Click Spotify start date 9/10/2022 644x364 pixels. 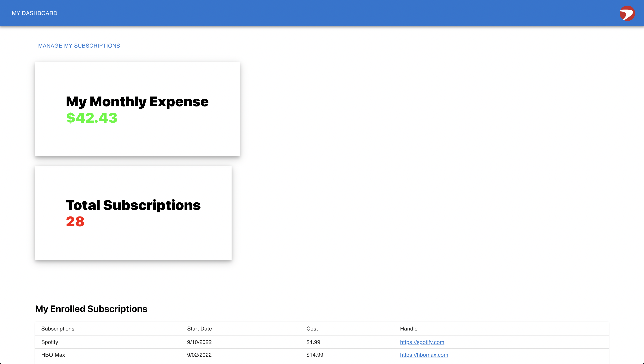[199, 342]
